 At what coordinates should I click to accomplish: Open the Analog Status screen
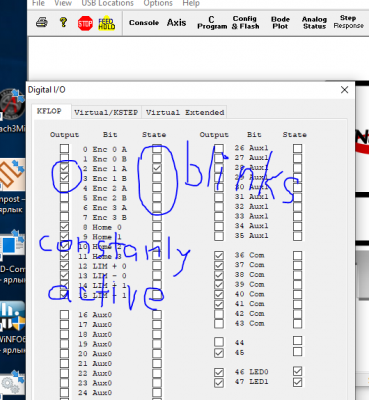[x=314, y=22]
